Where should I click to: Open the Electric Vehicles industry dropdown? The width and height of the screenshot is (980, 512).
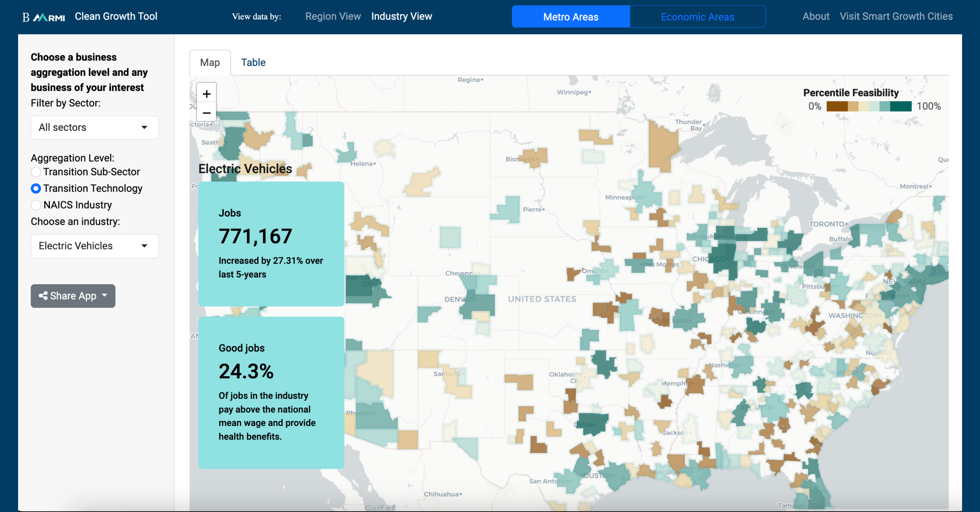click(x=94, y=246)
